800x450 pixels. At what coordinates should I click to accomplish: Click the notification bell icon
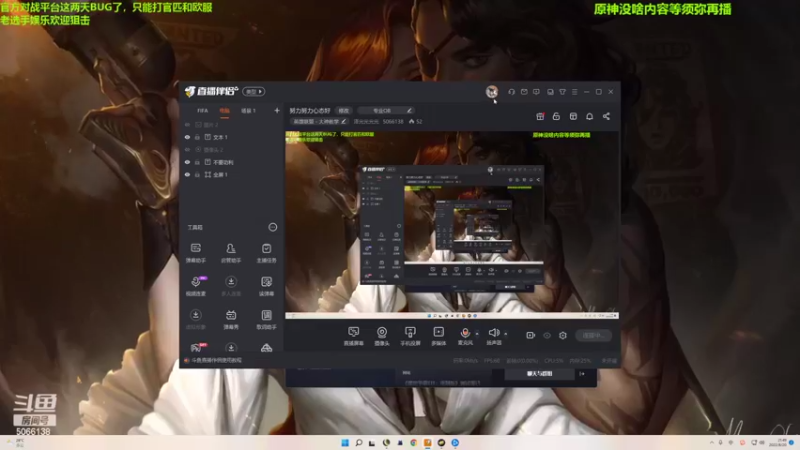(589, 116)
